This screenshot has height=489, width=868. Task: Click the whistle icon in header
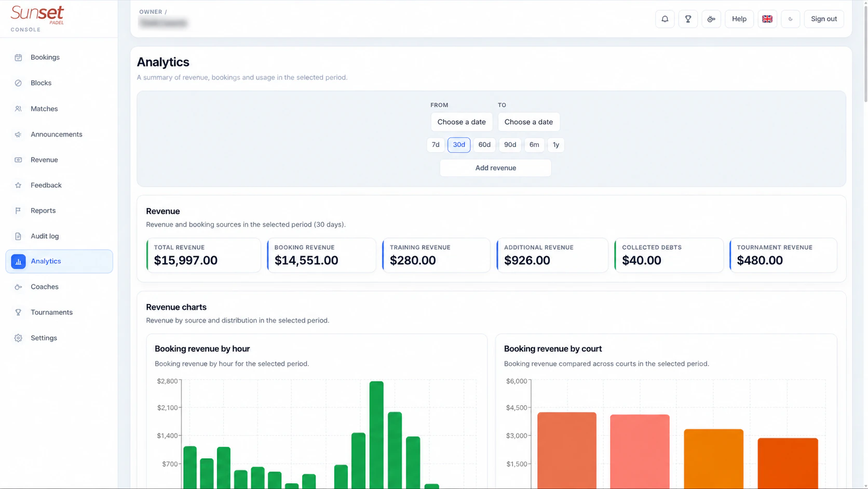pyautogui.click(x=711, y=19)
